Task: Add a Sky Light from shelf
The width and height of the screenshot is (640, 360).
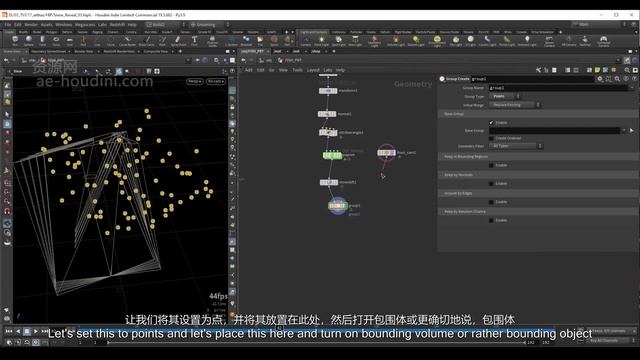Action: (x=456, y=40)
